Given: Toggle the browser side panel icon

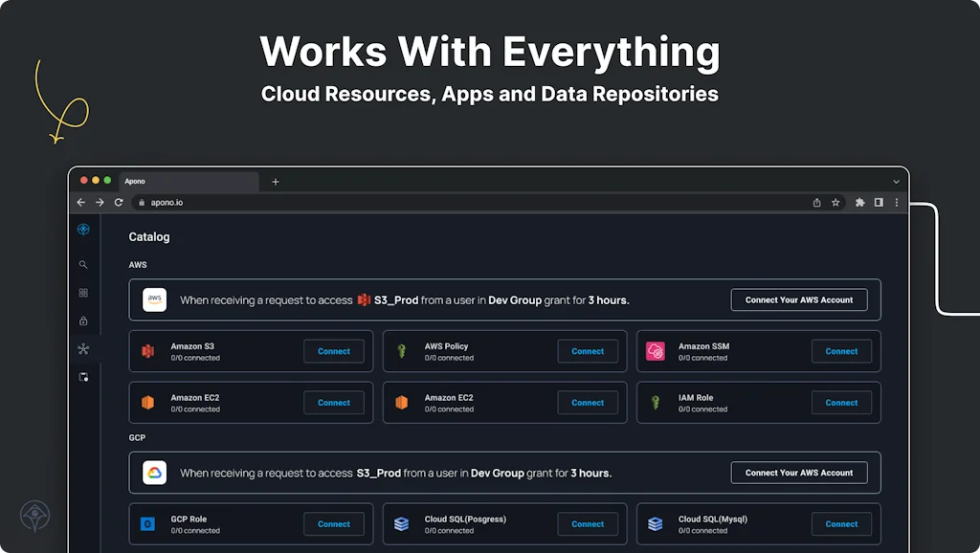Looking at the screenshot, I should pyautogui.click(x=879, y=203).
